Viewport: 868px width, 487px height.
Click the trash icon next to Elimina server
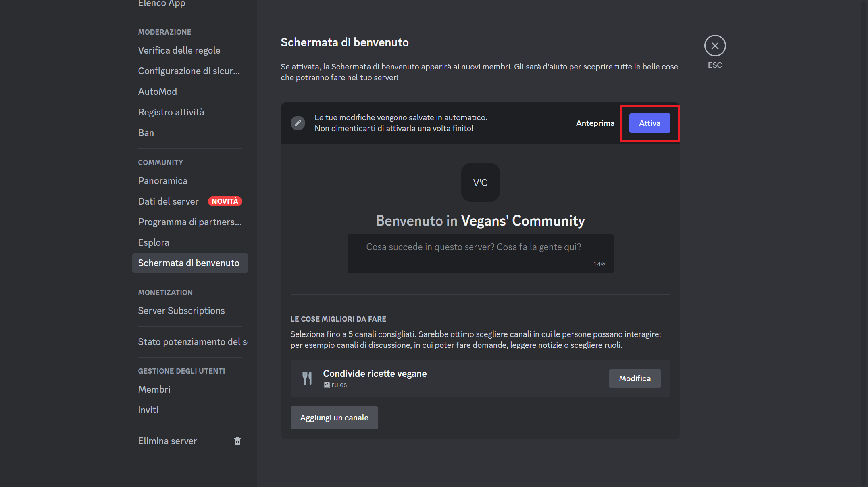(237, 441)
